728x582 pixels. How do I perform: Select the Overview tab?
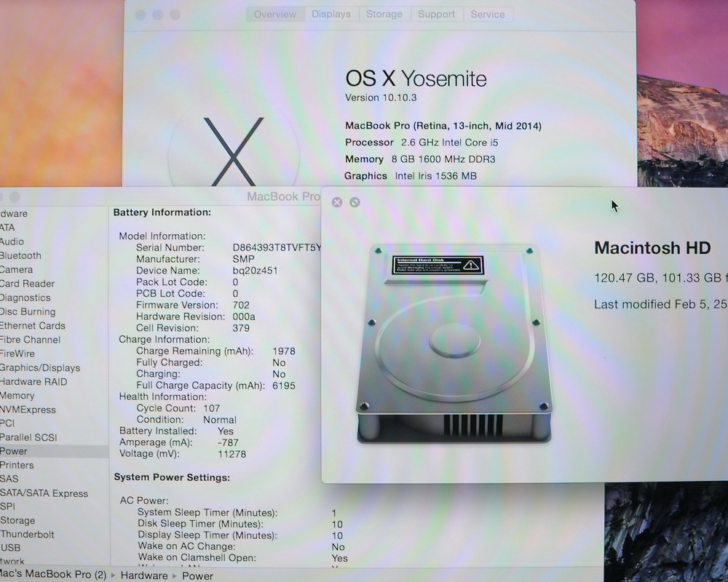pos(275,15)
